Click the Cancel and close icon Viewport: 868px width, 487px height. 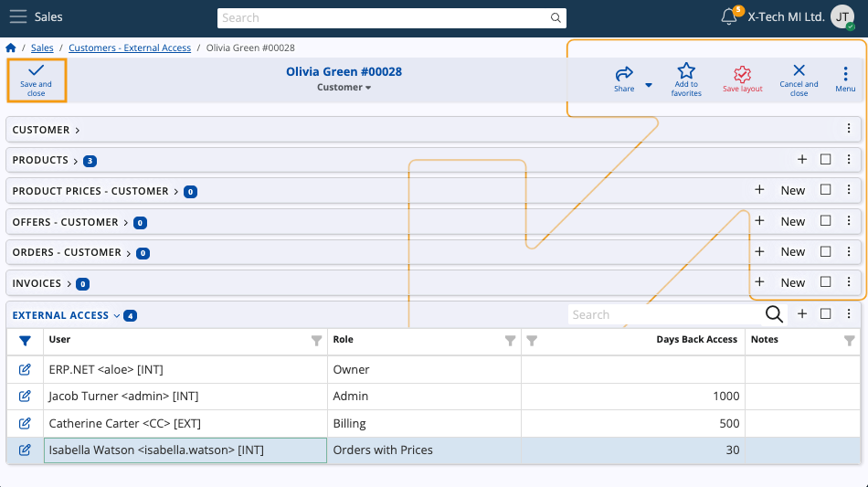(799, 71)
